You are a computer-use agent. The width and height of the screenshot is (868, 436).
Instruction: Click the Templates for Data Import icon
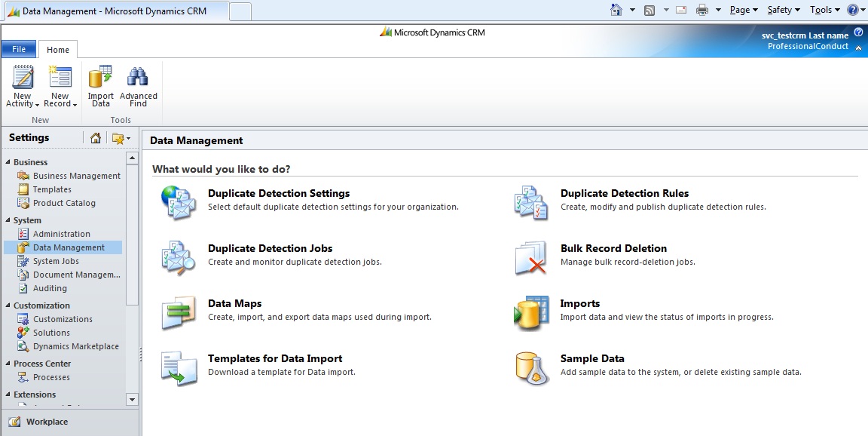pos(179,368)
